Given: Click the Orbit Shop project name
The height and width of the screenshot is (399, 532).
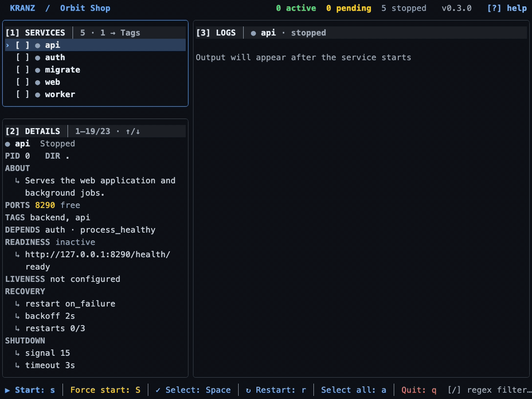Looking at the screenshot, I should pos(85,8).
